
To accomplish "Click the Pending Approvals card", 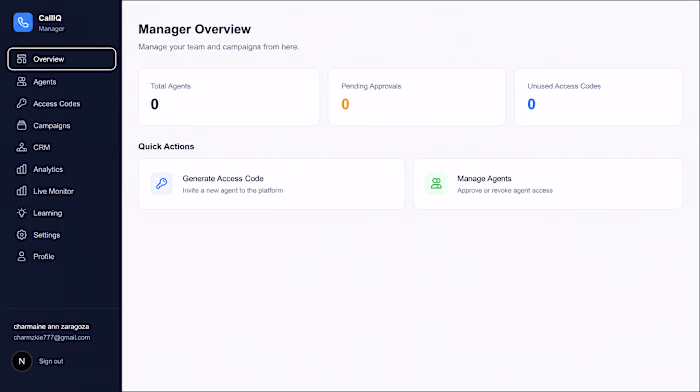I will click(x=417, y=97).
